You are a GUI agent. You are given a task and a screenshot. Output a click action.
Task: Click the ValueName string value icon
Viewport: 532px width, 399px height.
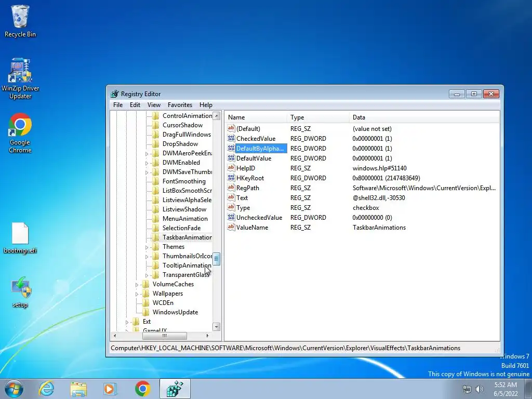pos(231,228)
